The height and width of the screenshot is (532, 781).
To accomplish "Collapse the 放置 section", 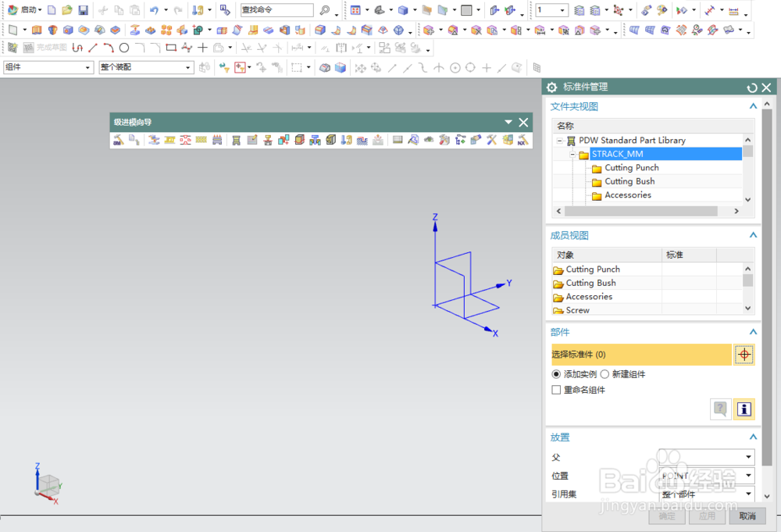I will 753,437.
